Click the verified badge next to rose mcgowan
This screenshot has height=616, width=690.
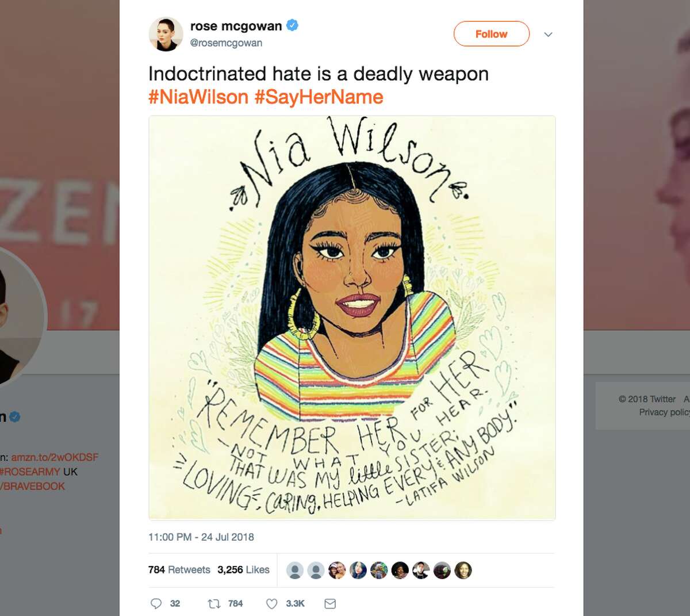(x=293, y=25)
